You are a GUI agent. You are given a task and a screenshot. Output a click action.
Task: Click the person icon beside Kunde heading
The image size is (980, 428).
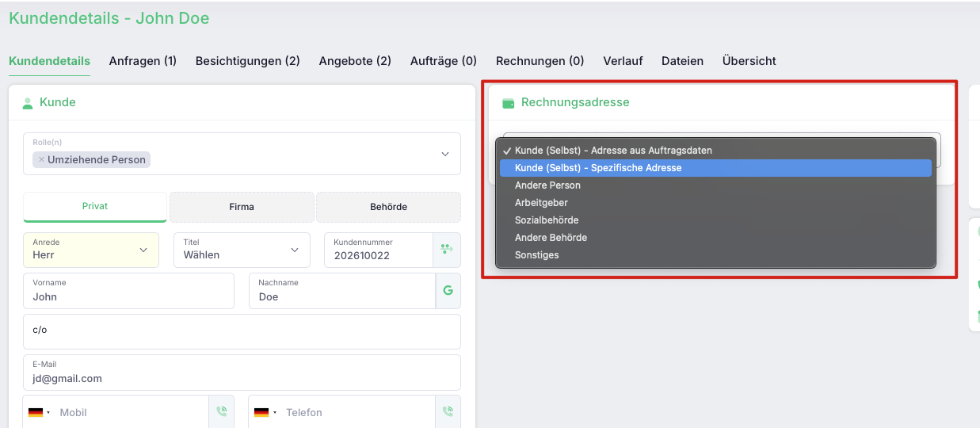[28, 103]
